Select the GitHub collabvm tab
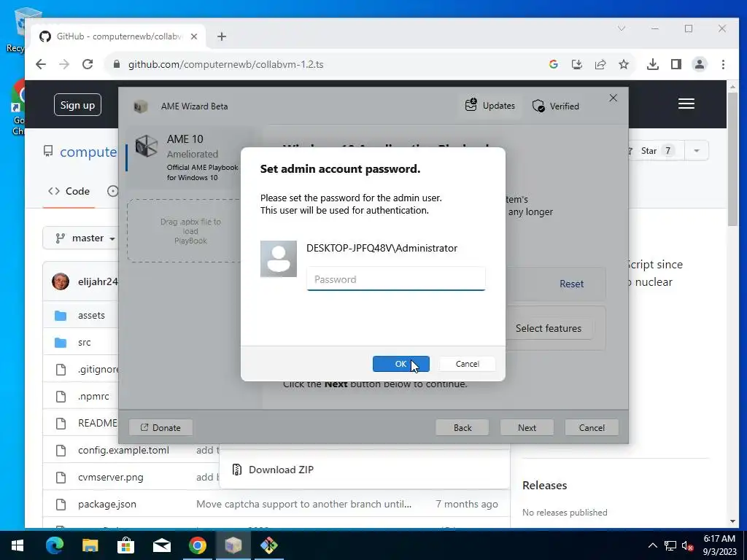The height and width of the screenshot is (560, 747). (x=119, y=36)
